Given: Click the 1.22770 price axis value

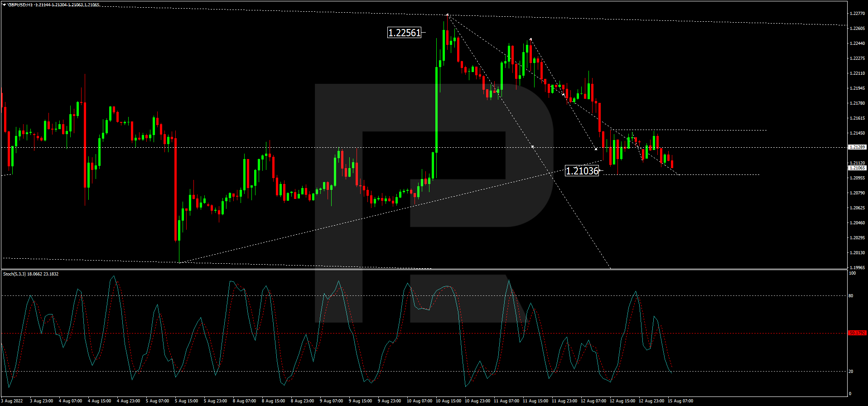Looking at the screenshot, I should tap(858, 14).
